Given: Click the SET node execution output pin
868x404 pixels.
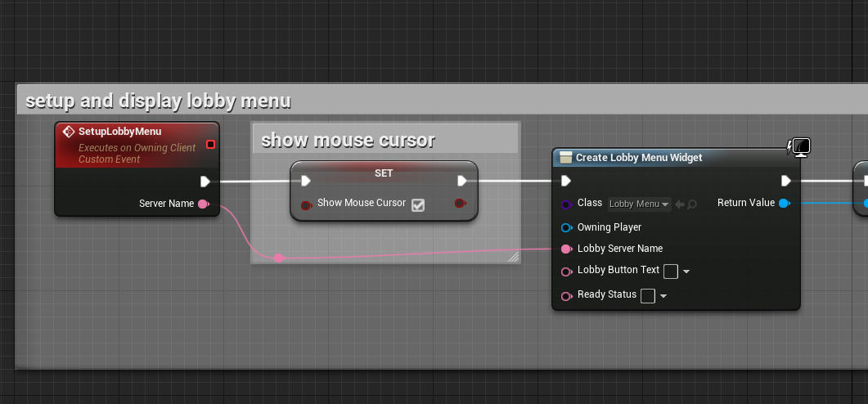Looking at the screenshot, I should [461, 181].
